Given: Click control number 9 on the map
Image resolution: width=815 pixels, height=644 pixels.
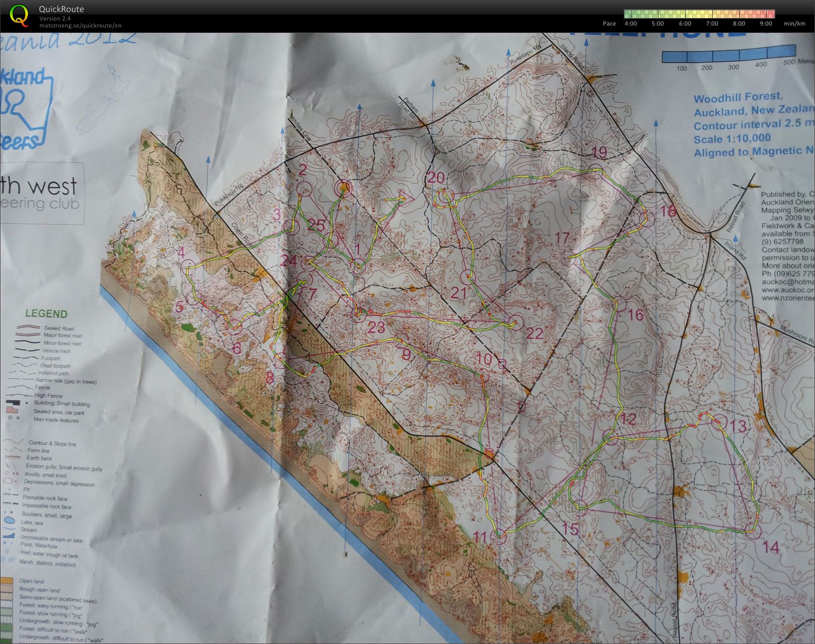Looking at the screenshot, I should [x=406, y=354].
